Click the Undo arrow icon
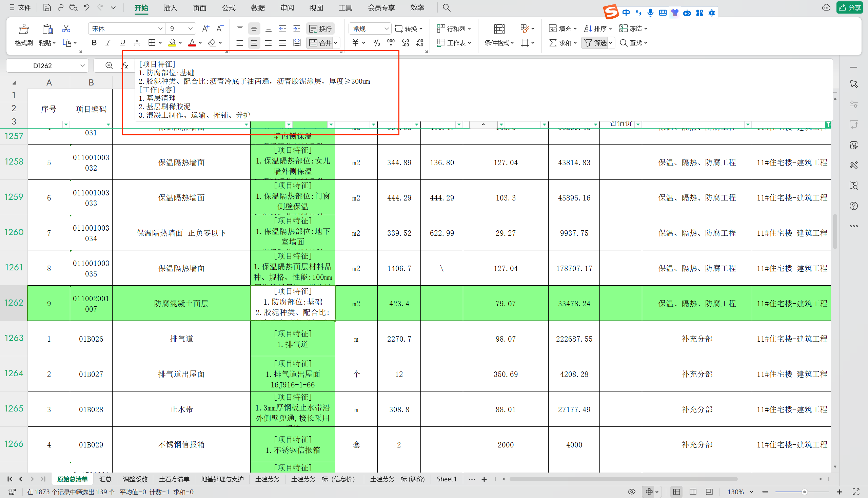 click(x=86, y=7)
